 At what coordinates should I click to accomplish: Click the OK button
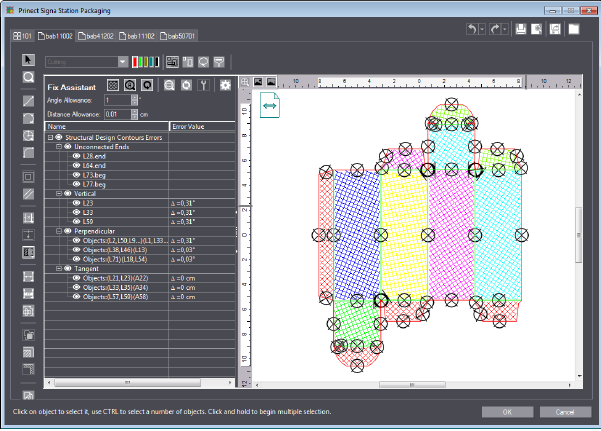click(x=507, y=412)
